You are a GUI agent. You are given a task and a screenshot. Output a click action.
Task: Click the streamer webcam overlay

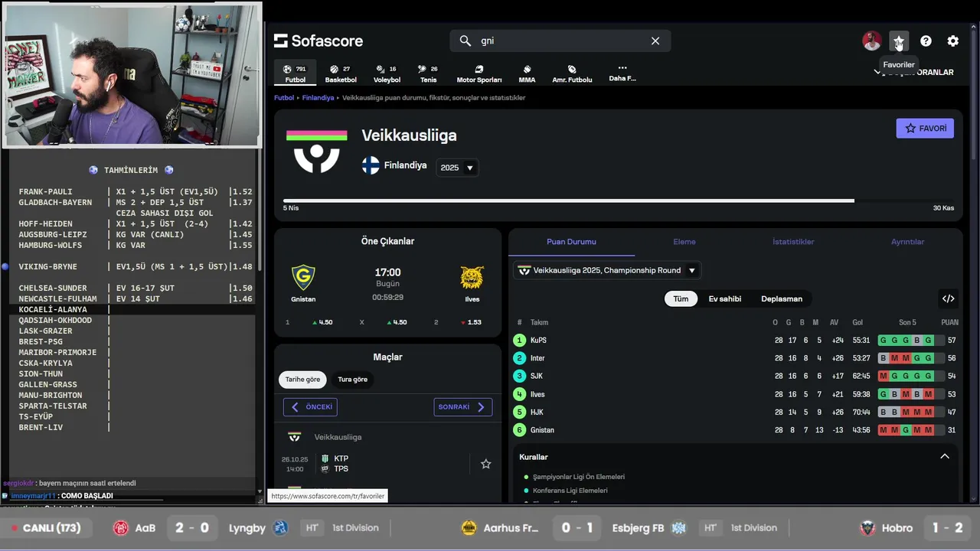[x=132, y=74]
